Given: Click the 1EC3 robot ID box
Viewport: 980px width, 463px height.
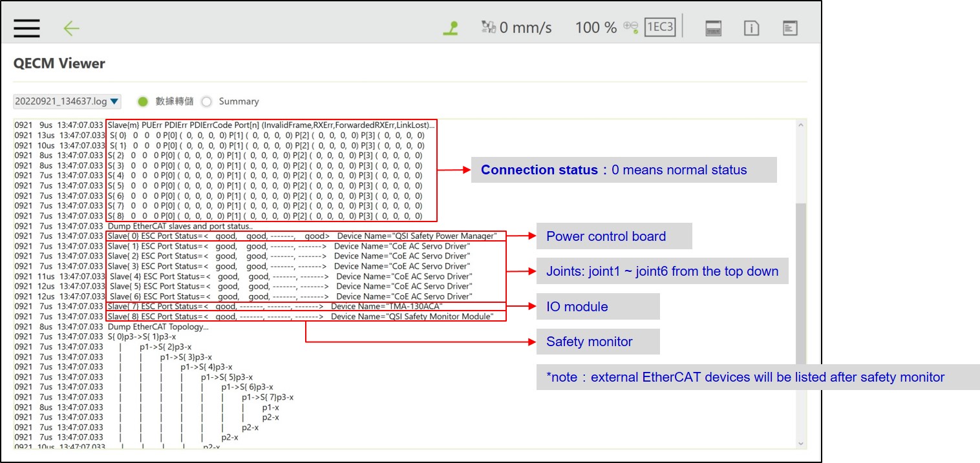Looking at the screenshot, I should 659,28.
